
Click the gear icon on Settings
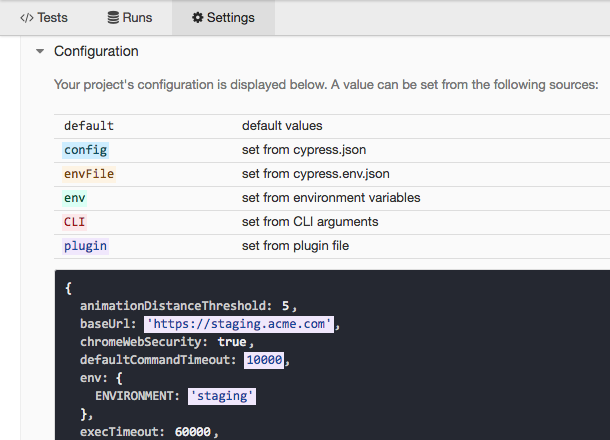pyautogui.click(x=197, y=17)
